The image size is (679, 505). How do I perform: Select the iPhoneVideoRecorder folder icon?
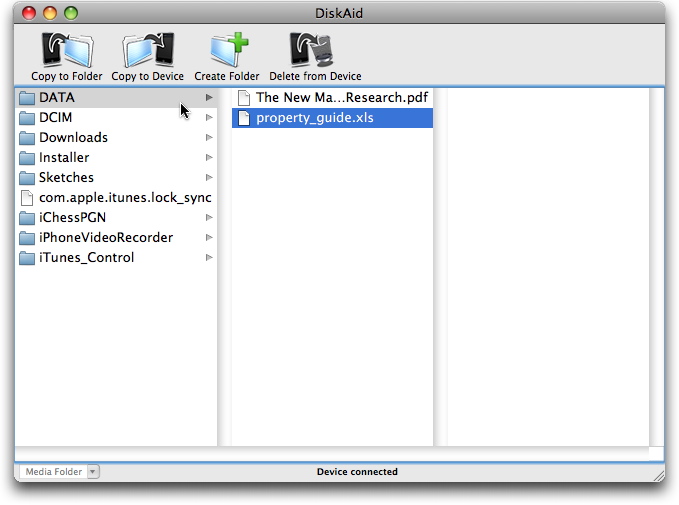coord(27,238)
